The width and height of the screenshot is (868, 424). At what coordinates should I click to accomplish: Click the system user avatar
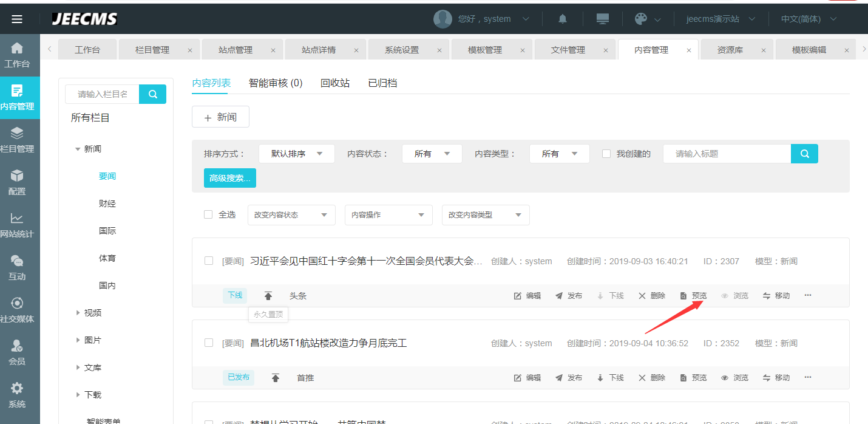point(442,19)
